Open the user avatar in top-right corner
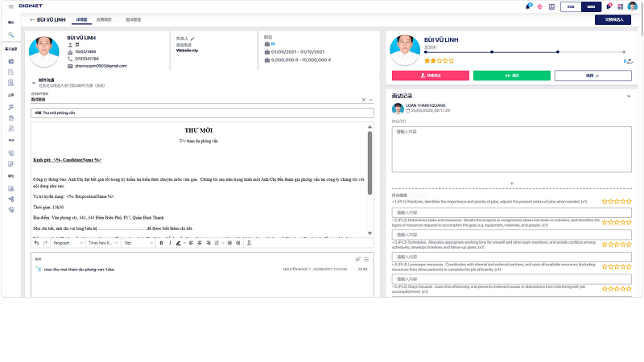Image resolution: width=644 pixels, height=362 pixels. (x=633, y=6)
